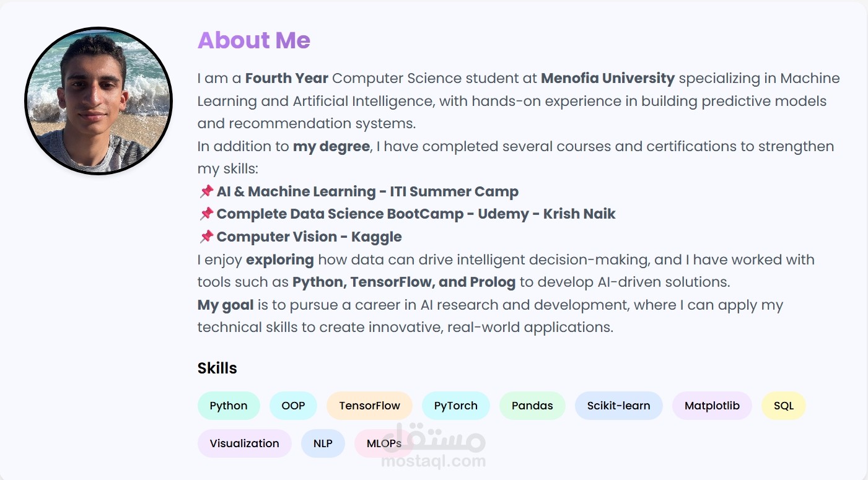Select the Python skill tag

229,406
